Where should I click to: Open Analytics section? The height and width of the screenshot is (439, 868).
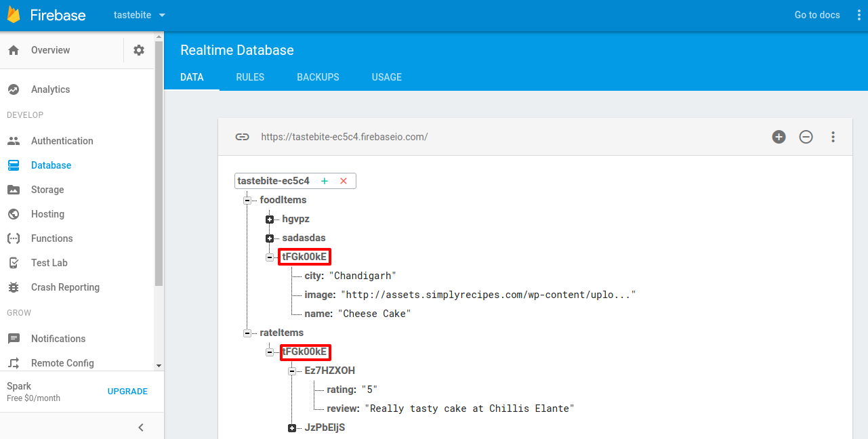(50, 89)
